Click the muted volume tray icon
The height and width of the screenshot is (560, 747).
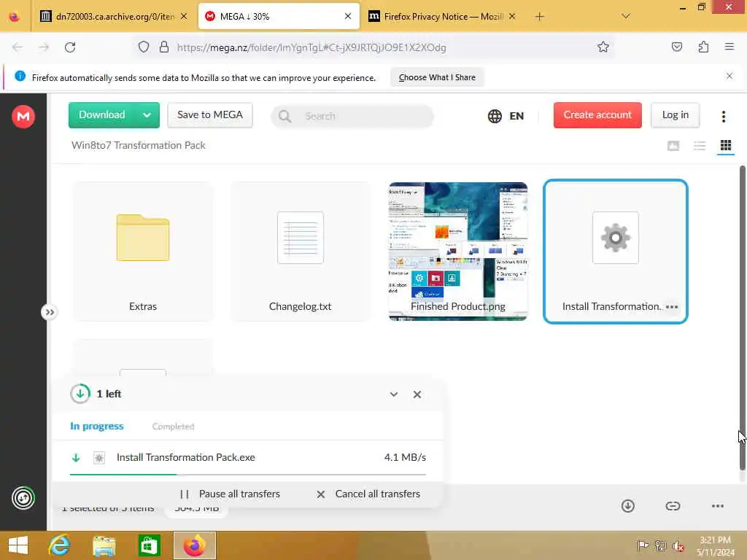[x=678, y=545]
